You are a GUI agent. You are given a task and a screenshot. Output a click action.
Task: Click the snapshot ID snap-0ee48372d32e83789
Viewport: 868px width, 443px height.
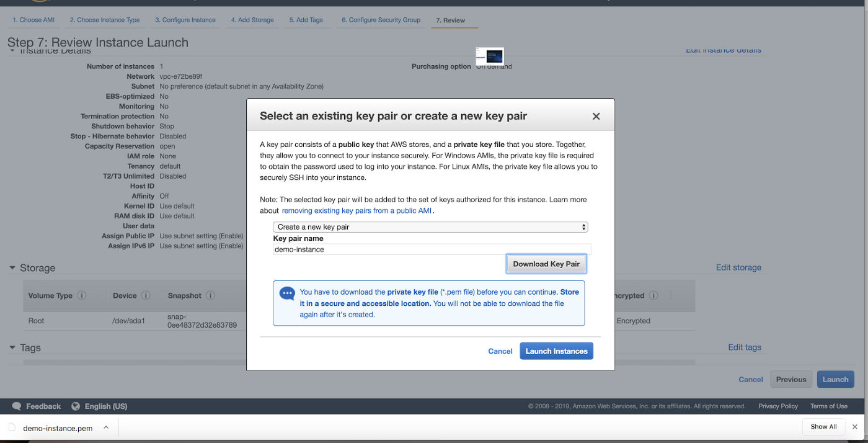click(202, 321)
